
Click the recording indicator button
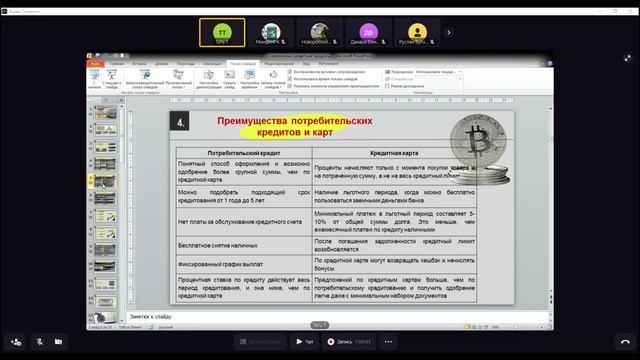coord(349,342)
